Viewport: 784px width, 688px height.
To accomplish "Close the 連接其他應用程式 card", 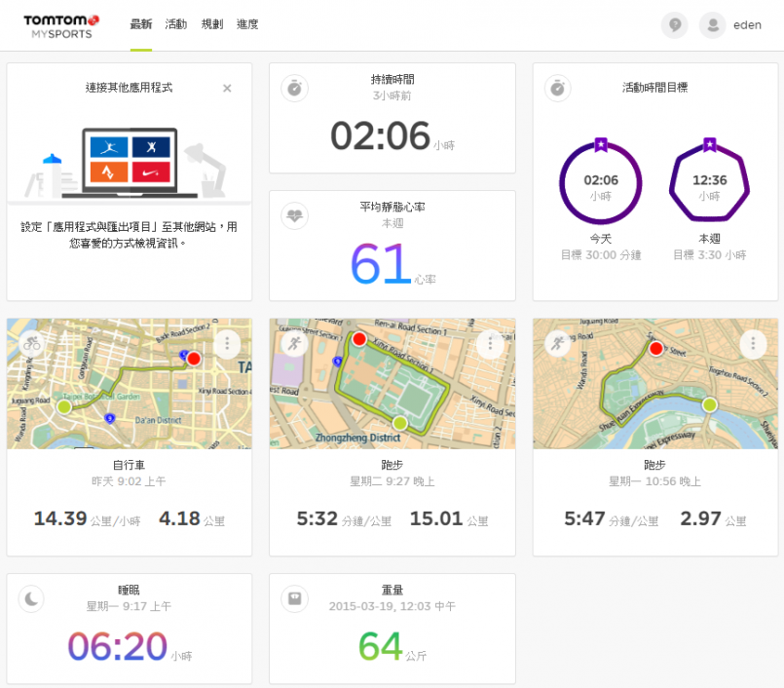I will click(227, 88).
